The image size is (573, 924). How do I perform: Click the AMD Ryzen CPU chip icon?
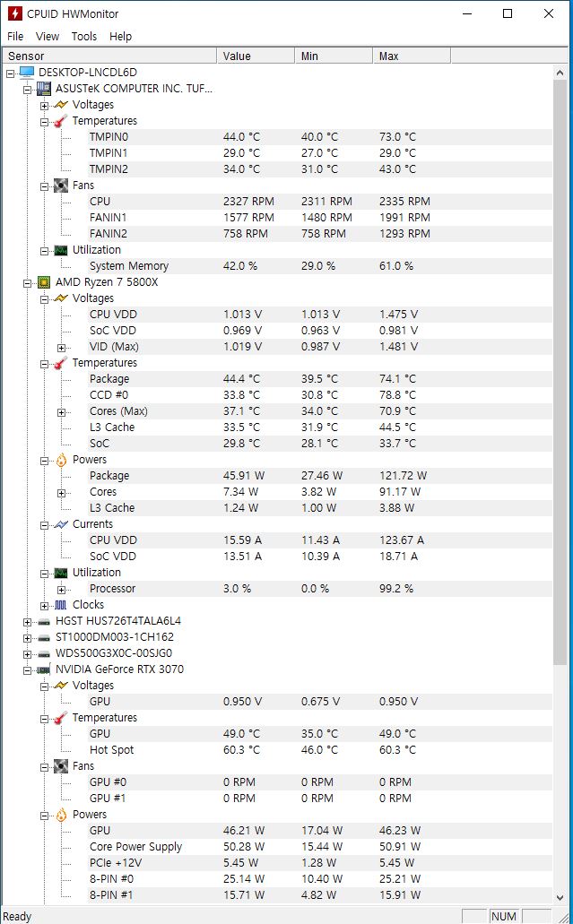44,281
